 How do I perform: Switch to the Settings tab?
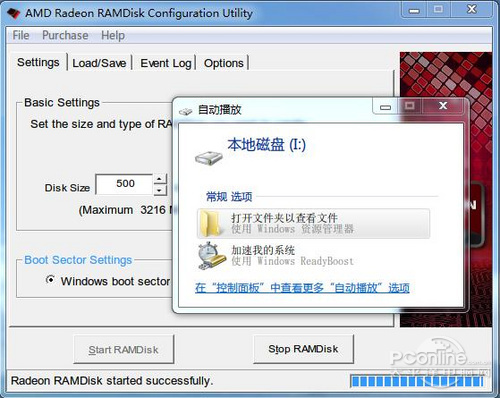point(38,62)
